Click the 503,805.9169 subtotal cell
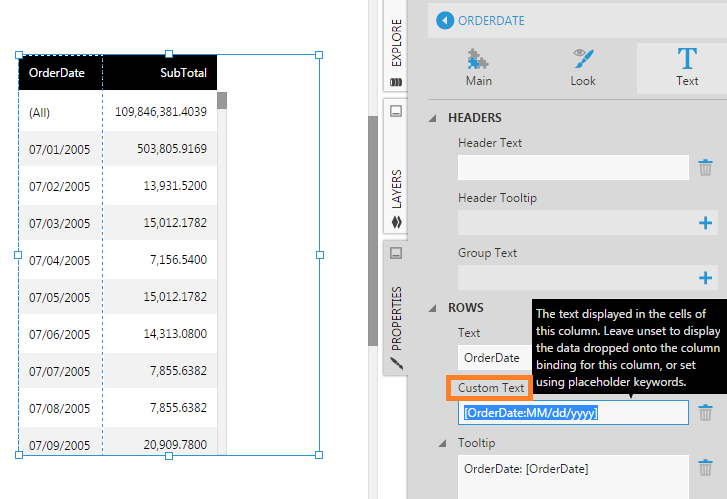The width and height of the screenshot is (727, 499). click(x=160, y=149)
